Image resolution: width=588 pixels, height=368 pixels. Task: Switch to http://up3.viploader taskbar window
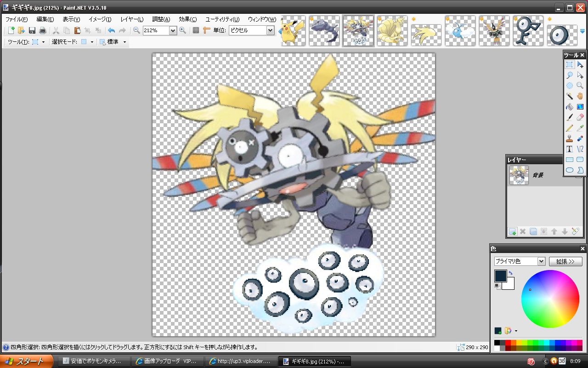(240, 361)
